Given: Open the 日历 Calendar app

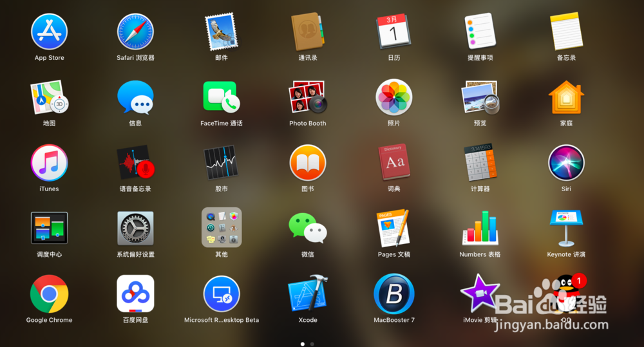Looking at the screenshot, I should point(394,32).
